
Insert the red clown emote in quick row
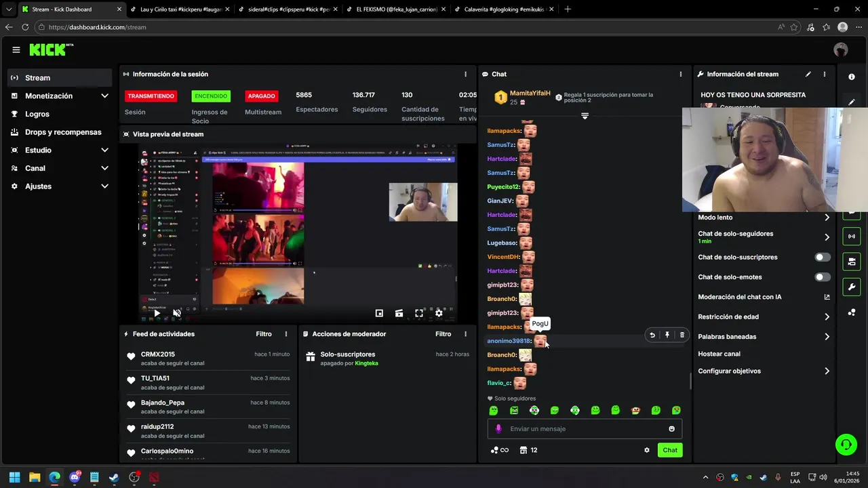[635, 410]
